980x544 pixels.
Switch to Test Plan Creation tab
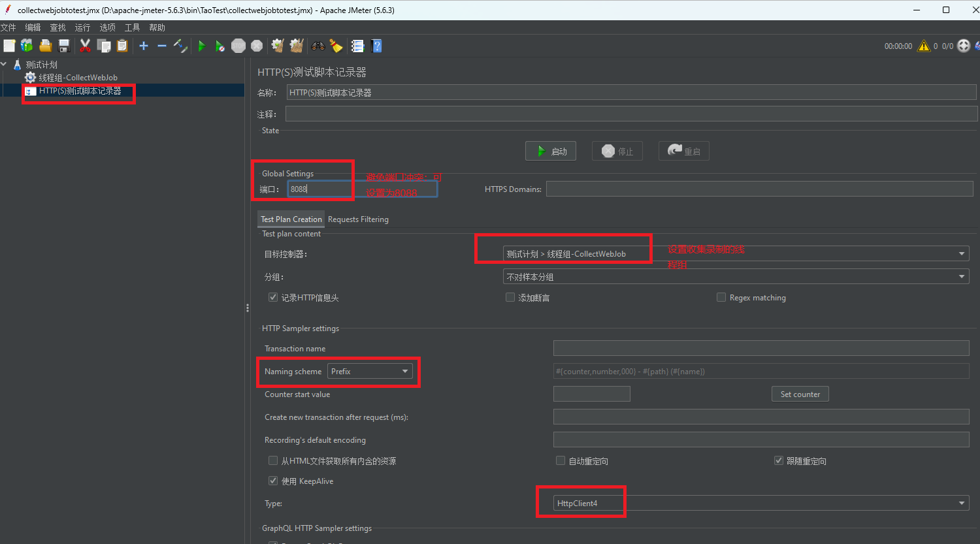coord(291,219)
